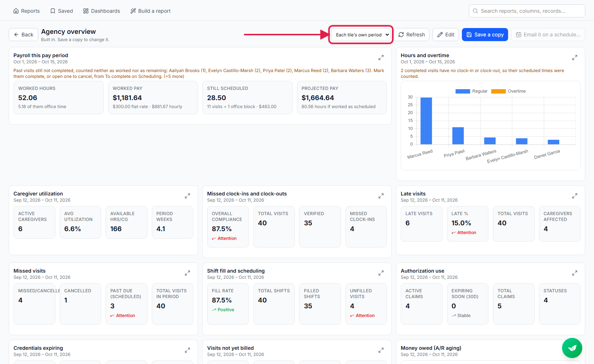Open the period selector dropdown
Viewport: 594px width, 364px height.
[361, 35]
